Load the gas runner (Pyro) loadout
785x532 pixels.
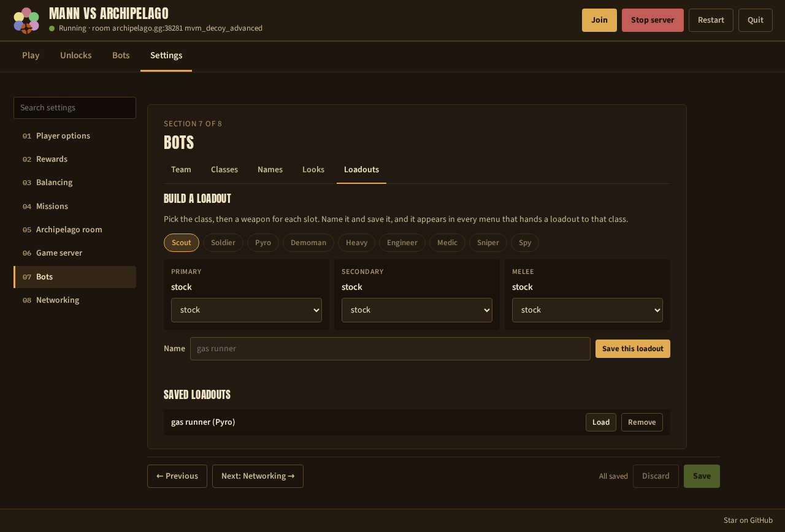pos(601,422)
